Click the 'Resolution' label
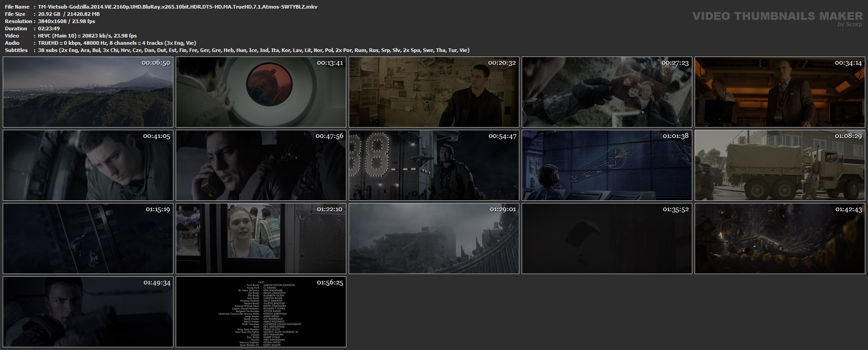 [x=19, y=21]
